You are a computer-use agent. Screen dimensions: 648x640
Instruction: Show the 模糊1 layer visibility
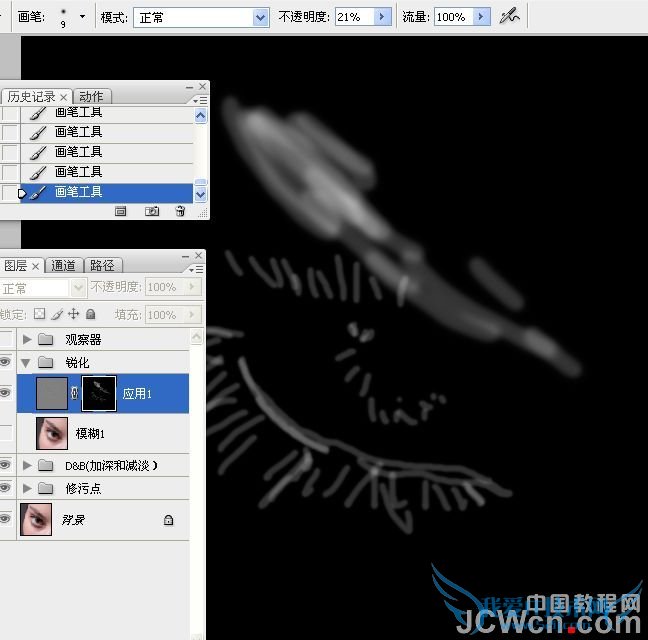click(x=5, y=433)
